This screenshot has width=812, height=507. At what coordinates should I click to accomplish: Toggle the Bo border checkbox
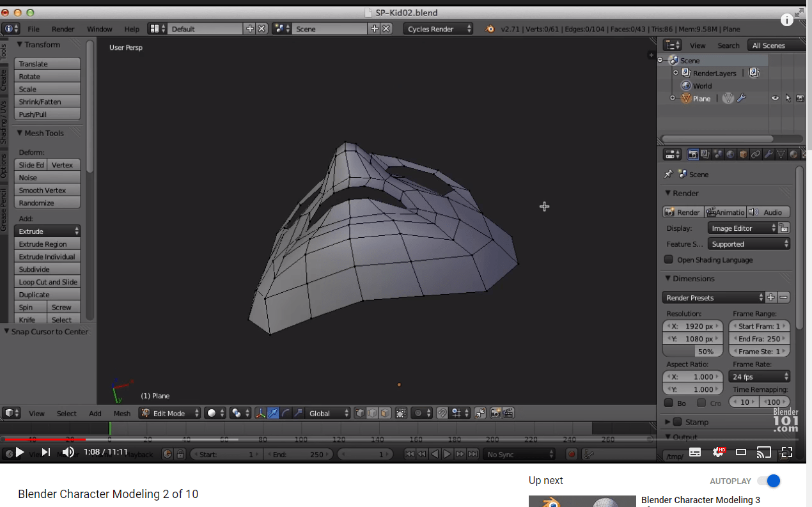click(x=669, y=403)
